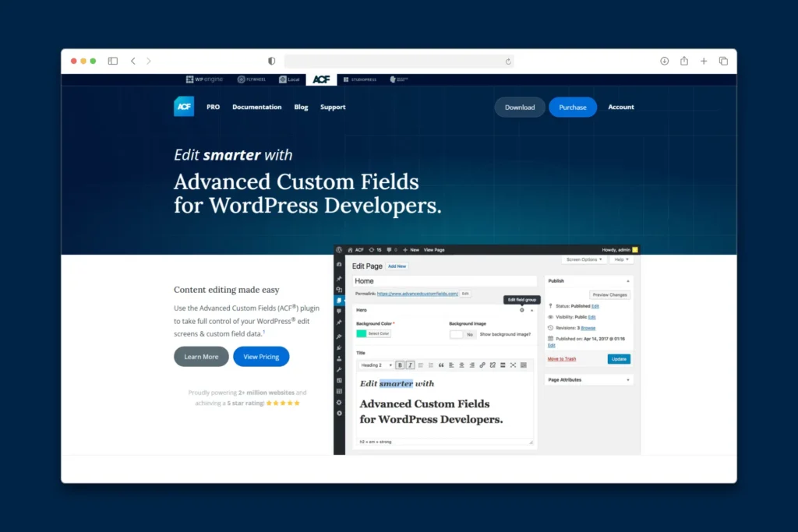Open the Comments icon in WordPress sidebar

click(340, 312)
